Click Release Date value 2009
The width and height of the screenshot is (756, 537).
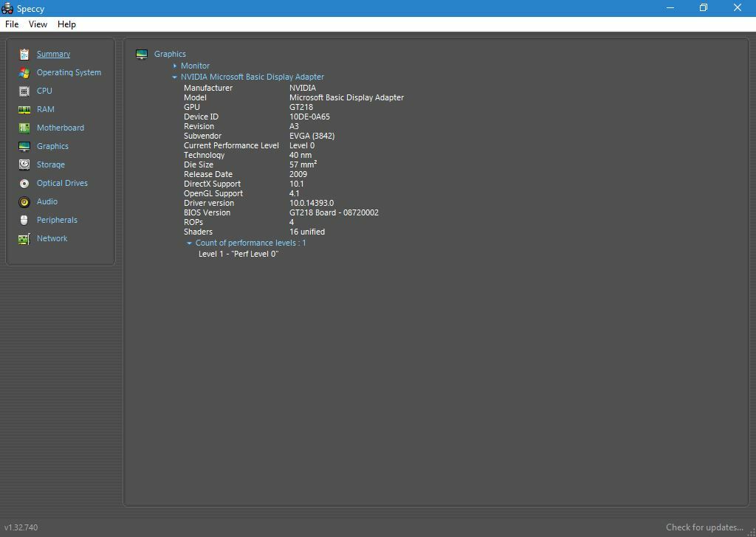pos(298,174)
